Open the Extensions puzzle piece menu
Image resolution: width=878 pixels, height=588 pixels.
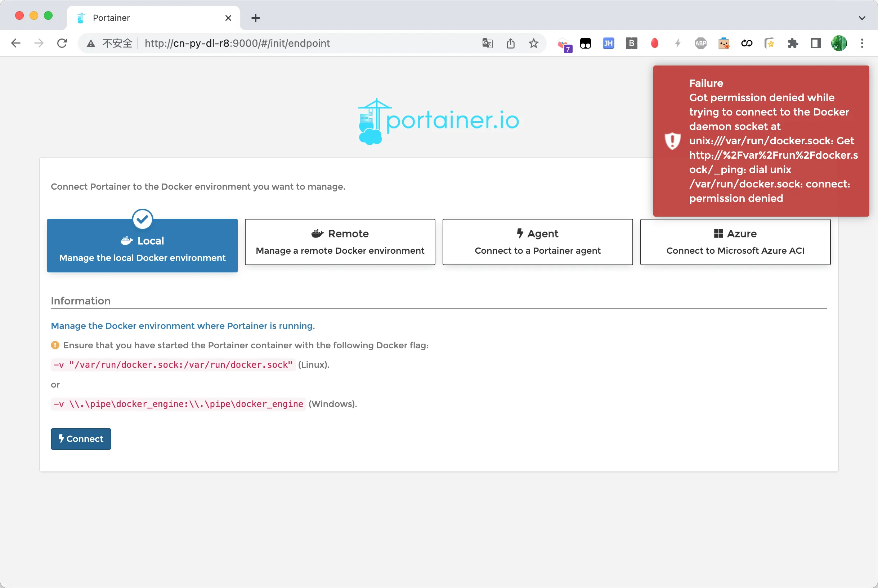(793, 44)
